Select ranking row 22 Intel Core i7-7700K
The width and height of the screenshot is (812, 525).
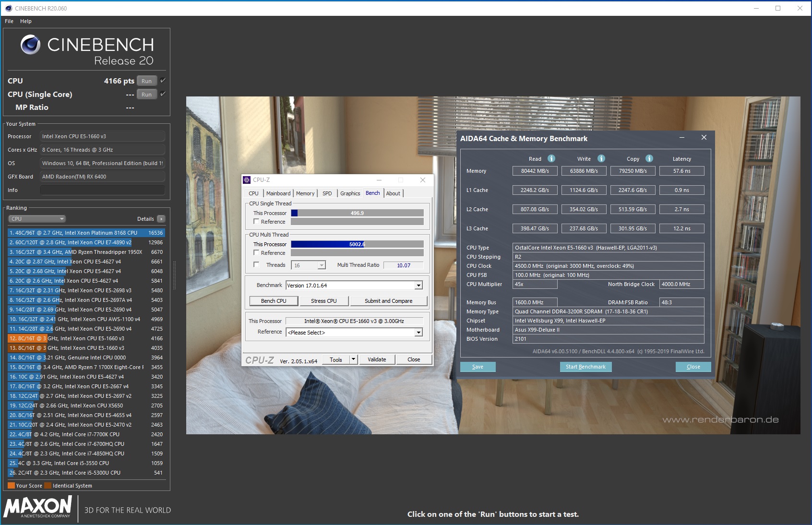click(86, 434)
